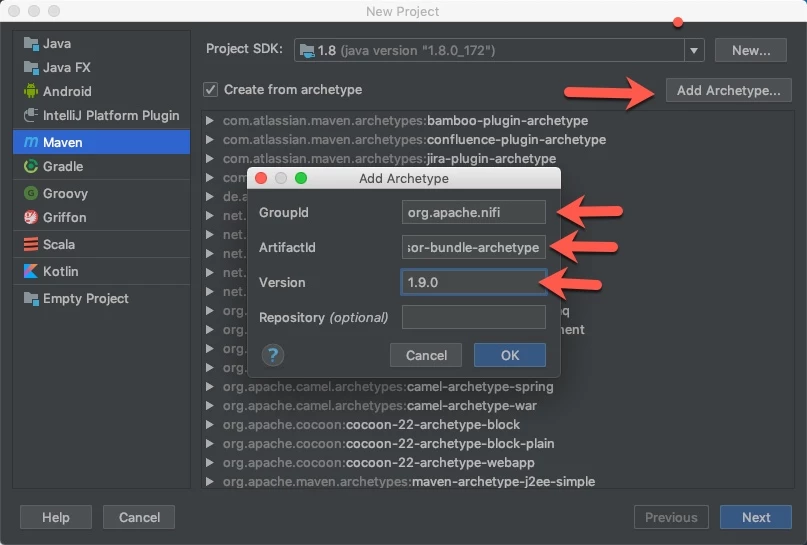Expand camel-archetype-spring entry arrow

209,386
